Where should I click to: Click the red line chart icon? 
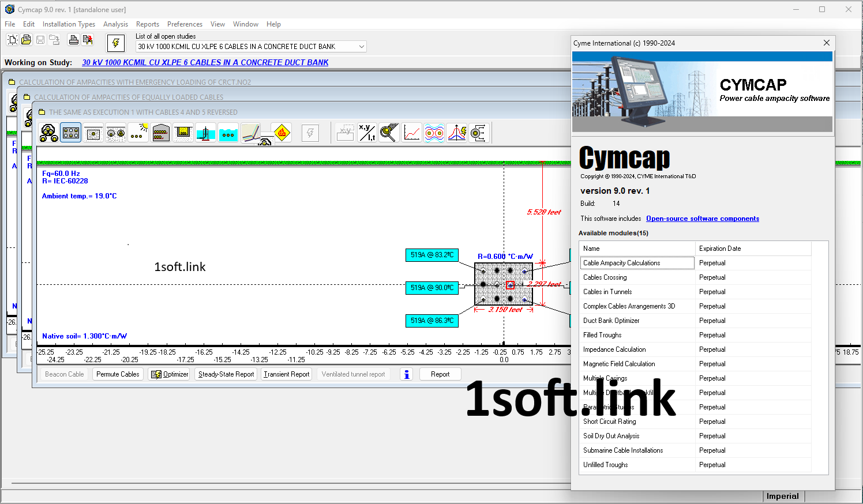(x=412, y=133)
